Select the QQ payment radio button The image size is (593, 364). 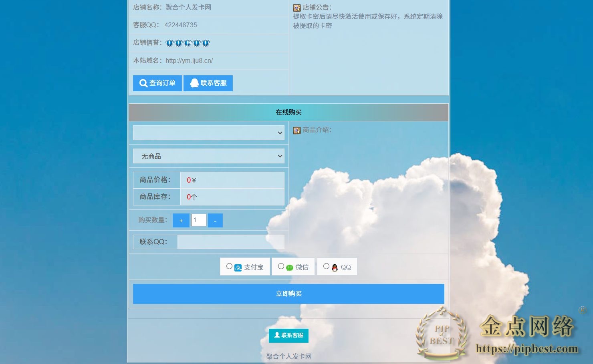(x=327, y=266)
